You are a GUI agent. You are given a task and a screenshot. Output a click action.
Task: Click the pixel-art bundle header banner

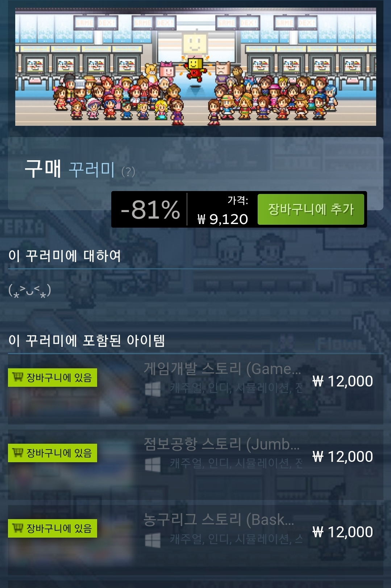(x=196, y=67)
